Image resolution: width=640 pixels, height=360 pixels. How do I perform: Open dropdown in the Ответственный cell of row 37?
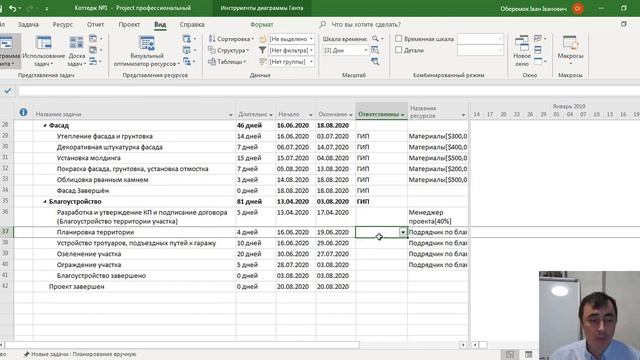[403, 232]
